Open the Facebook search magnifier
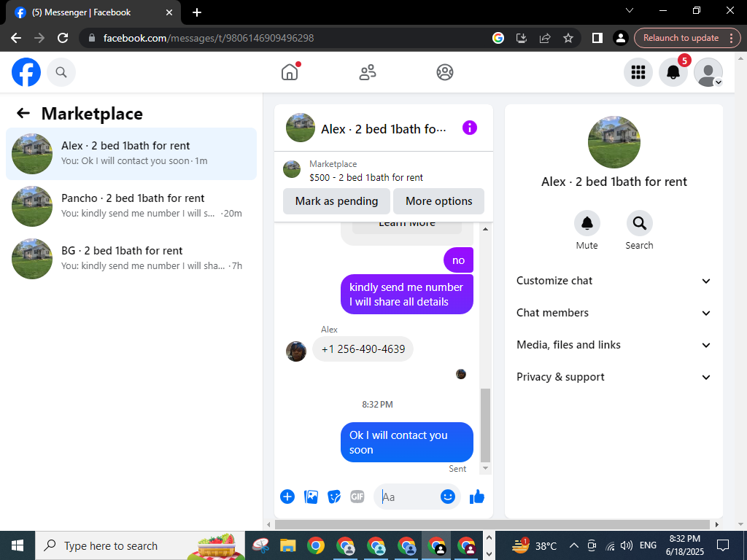Image resolution: width=747 pixels, height=560 pixels. pyautogui.click(x=61, y=72)
